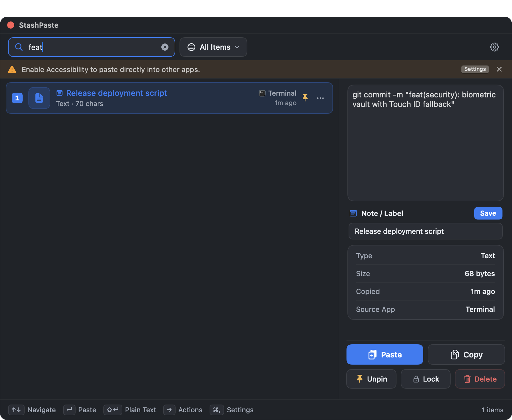Expand the All Items filter dropdown
The image size is (512, 420).
coord(213,47)
